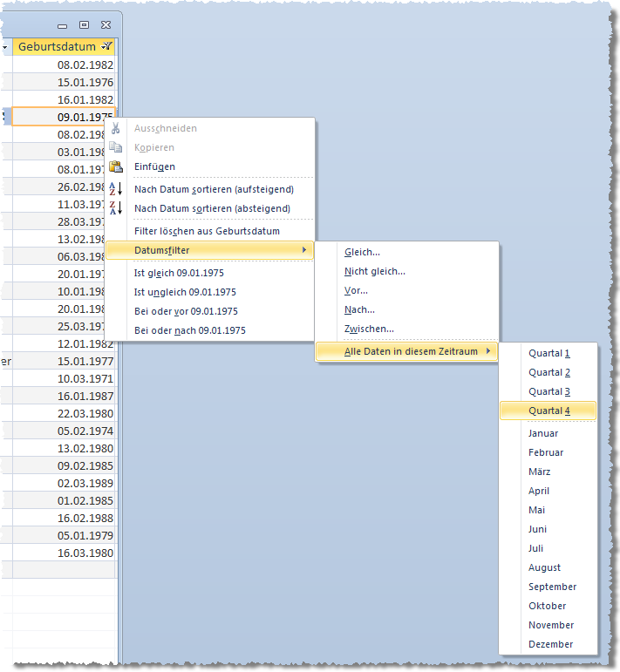The width and height of the screenshot is (620, 672).
Task: Minimize the datasheet window
Action: [63, 26]
